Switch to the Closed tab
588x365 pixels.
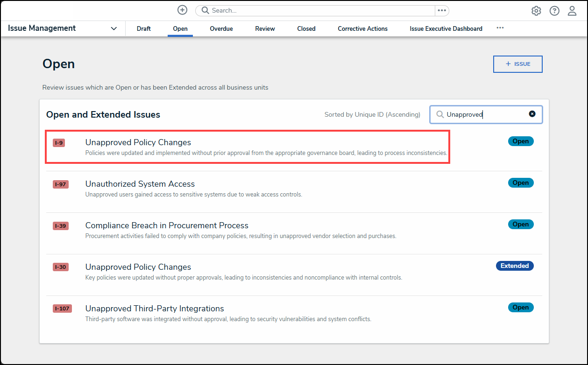pyautogui.click(x=306, y=28)
